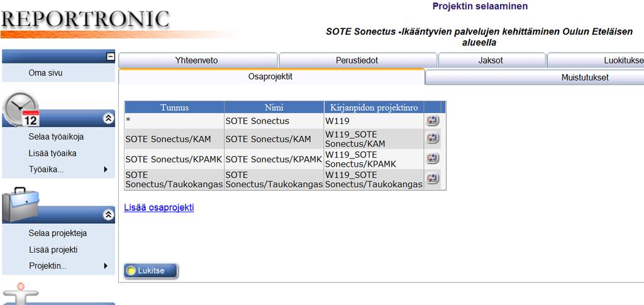Open the Luokitukset tab
This screenshot has width=644, height=305.
pyautogui.click(x=596, y=61)
